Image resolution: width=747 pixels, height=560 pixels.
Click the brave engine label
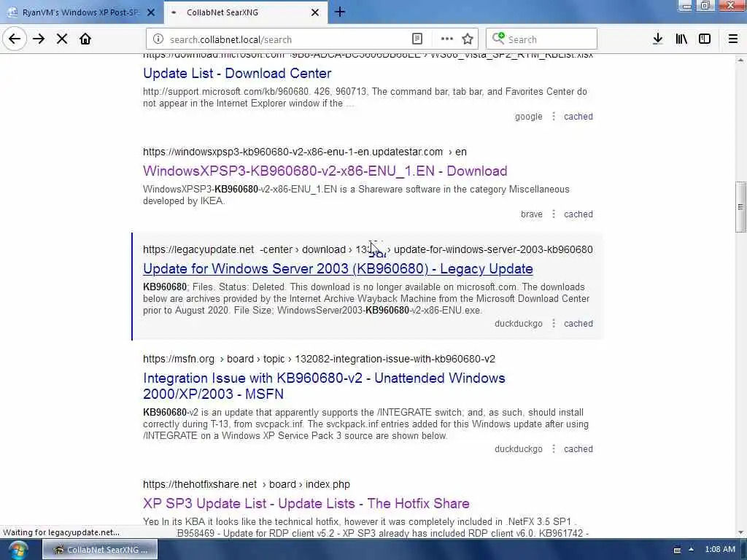point(532,214)
